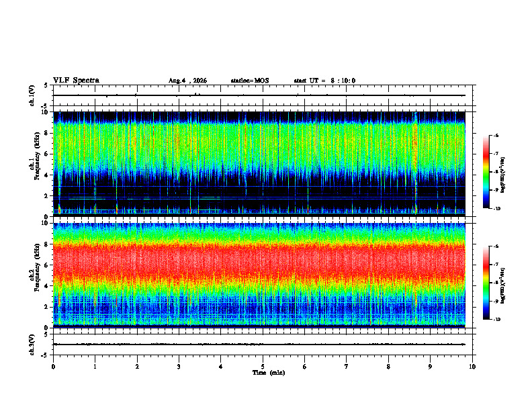Click the "8" kHz tick on ch.2 frequency axis

[x=47, y=244]
